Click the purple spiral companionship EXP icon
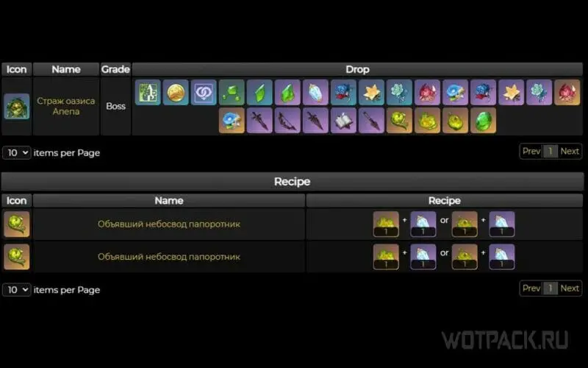The image size is (588, 368). point(204,93)
